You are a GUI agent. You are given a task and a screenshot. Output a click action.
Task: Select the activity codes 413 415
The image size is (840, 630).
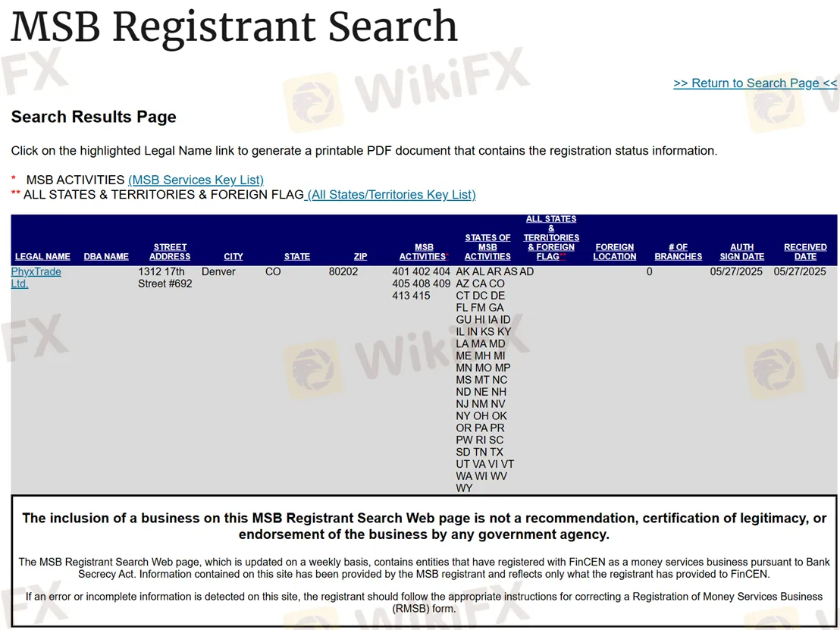411,296
